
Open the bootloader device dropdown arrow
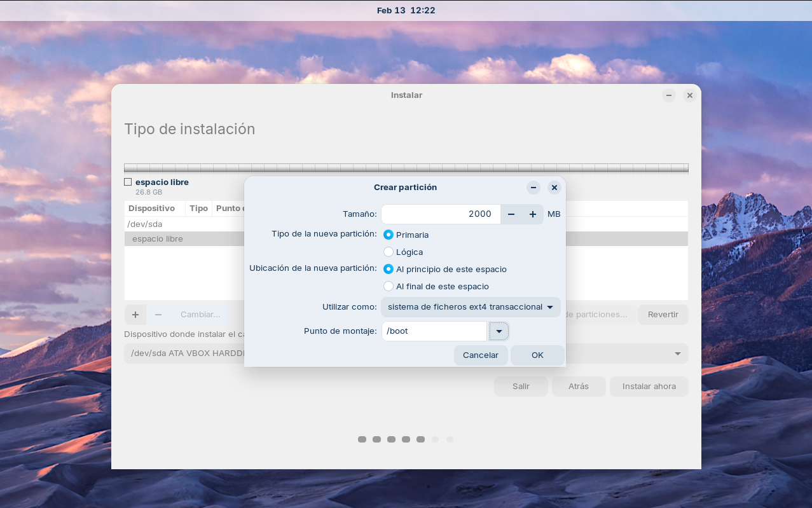(678, 354)
